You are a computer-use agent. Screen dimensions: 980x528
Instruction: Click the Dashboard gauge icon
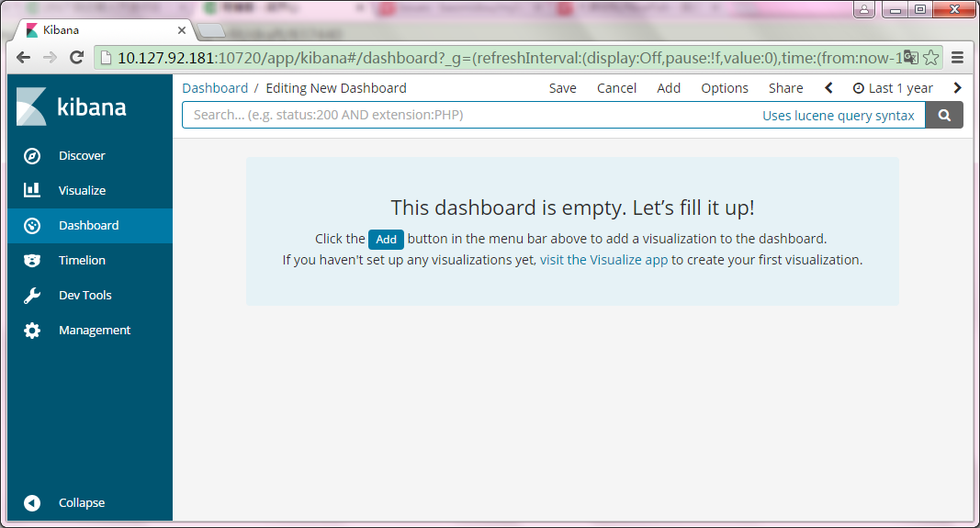[x=32, y=226]
